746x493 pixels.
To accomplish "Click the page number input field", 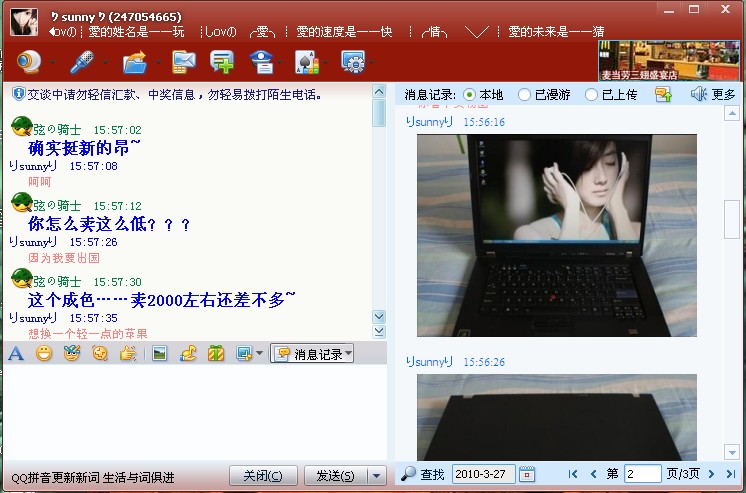I will pos(643,474).
